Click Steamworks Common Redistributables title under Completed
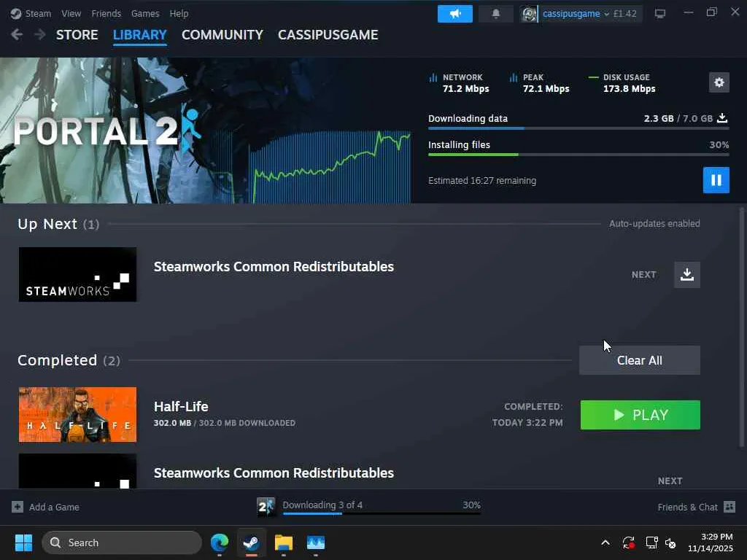This screenshot has height=560, width=747. click(274, 472)
